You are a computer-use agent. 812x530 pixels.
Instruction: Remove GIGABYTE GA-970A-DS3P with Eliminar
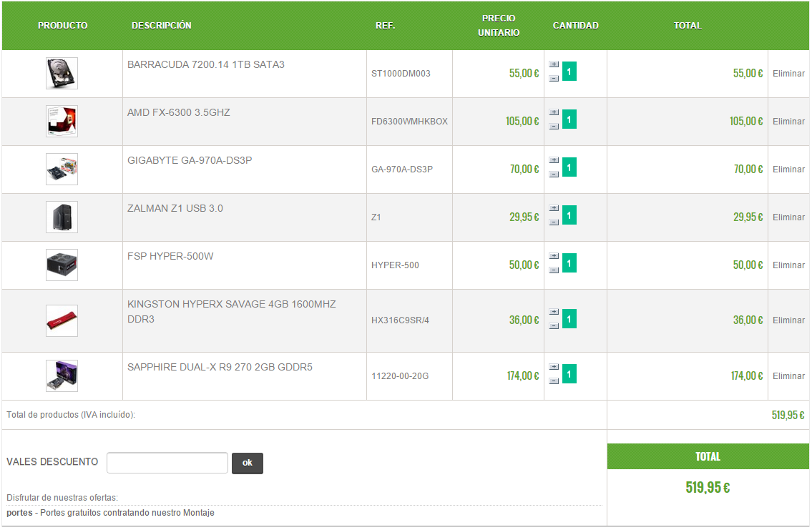788,170
